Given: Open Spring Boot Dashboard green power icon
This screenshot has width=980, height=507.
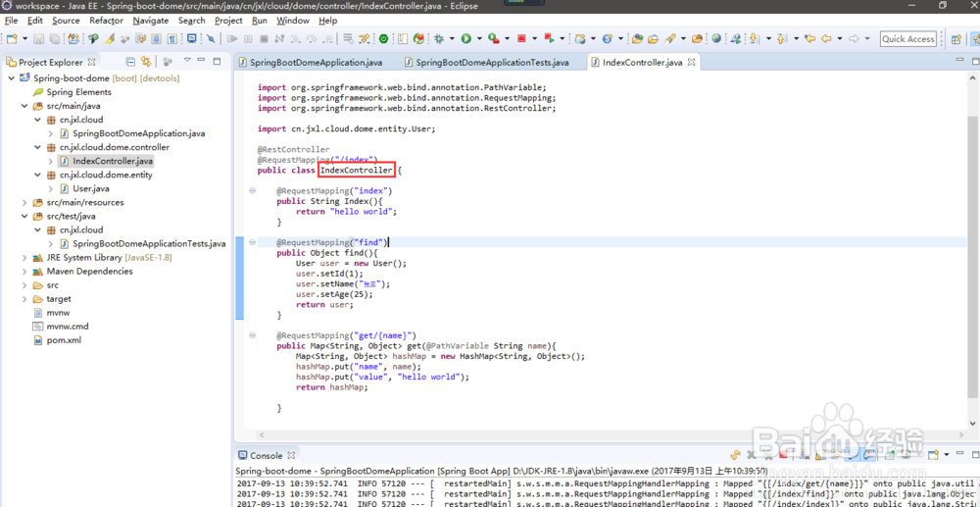Looking at the screenshot, I should [383, 39].
